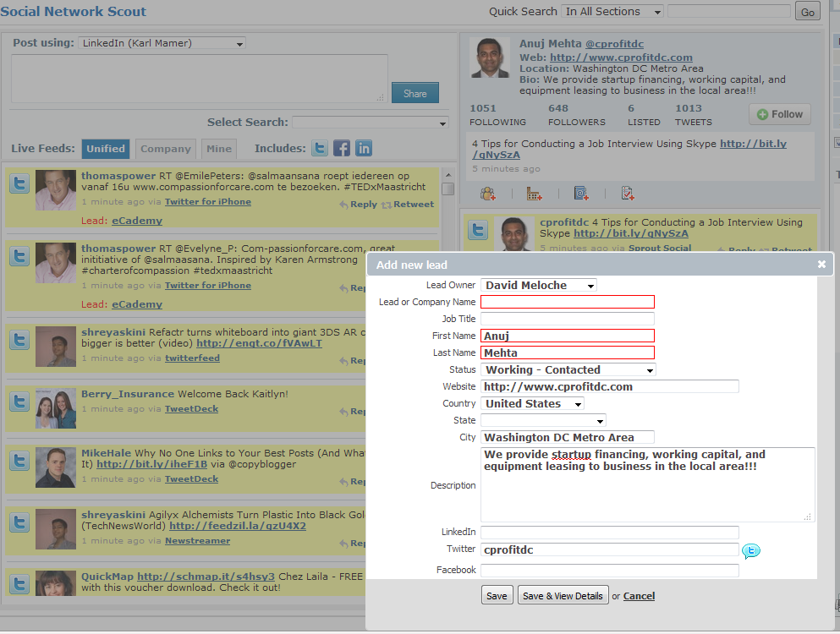
Task: Click the Twitter icon on the Berry_Insurance tweet
Action: 19,402
